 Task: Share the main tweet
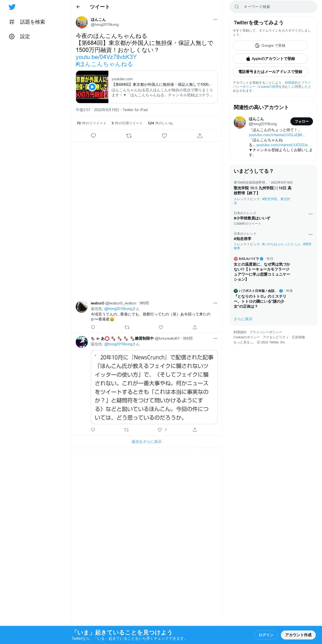200,136
